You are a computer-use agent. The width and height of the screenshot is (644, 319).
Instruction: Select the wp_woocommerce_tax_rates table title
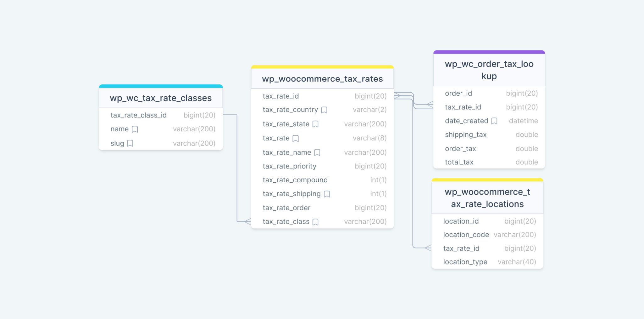(x=322, y=79)
